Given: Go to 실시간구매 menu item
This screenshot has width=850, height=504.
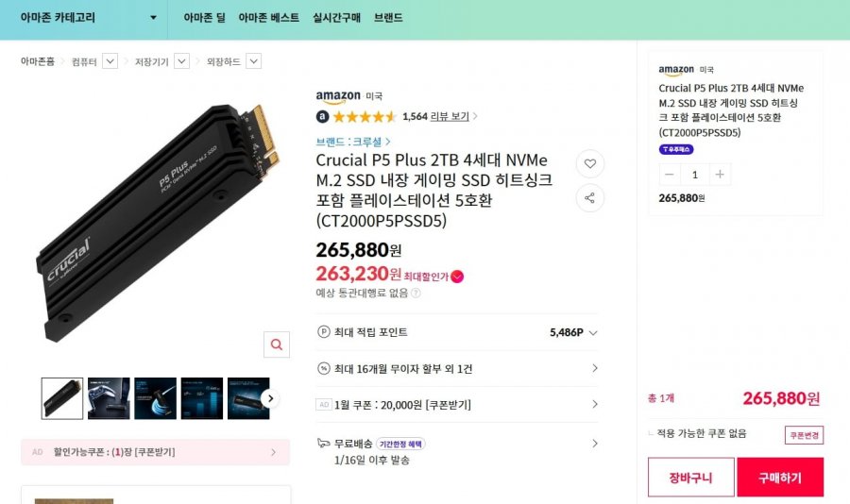Looking at the screenshot, I should click(x=336, y=18).
